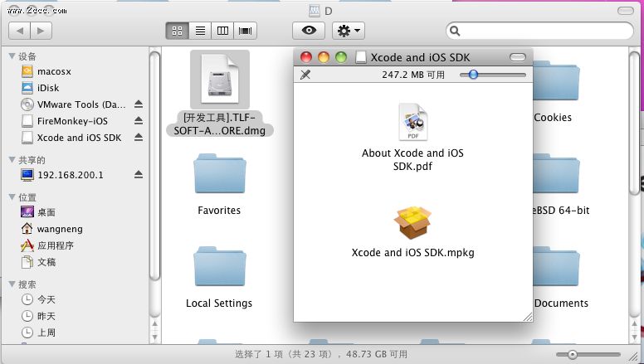644x364 pixels.
Task: Eject the 192.168.200.1 shared server
Action: click(139, 175)
